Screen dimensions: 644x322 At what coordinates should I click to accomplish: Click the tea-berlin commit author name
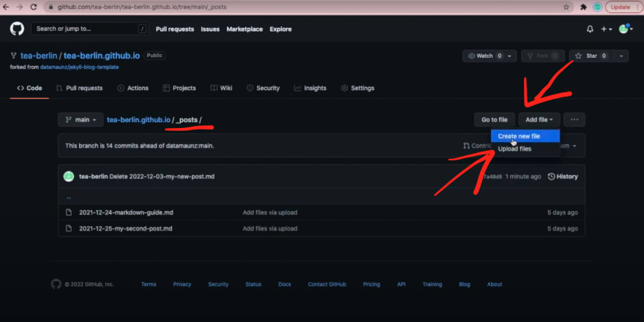[93, 176]
